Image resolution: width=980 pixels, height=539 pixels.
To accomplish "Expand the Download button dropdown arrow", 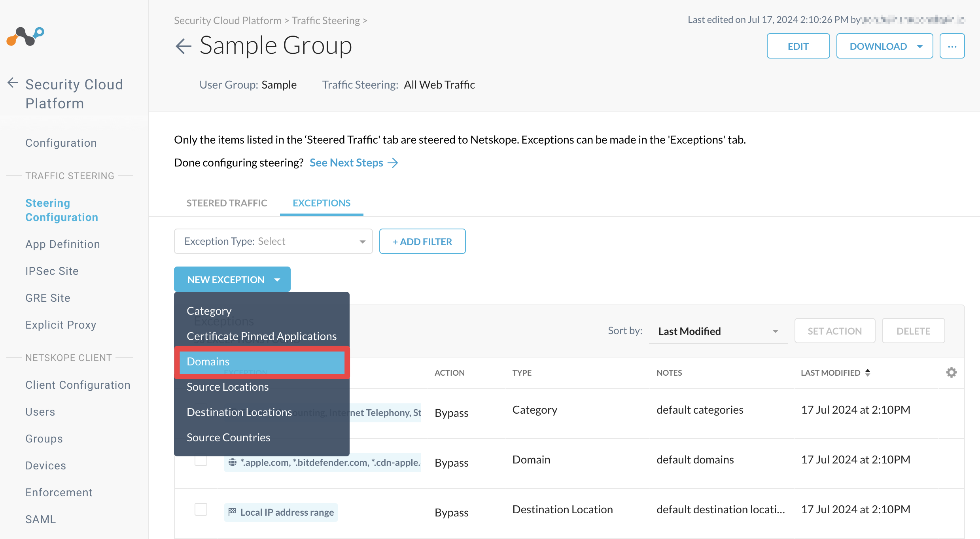I will click(x=920, y=46).
